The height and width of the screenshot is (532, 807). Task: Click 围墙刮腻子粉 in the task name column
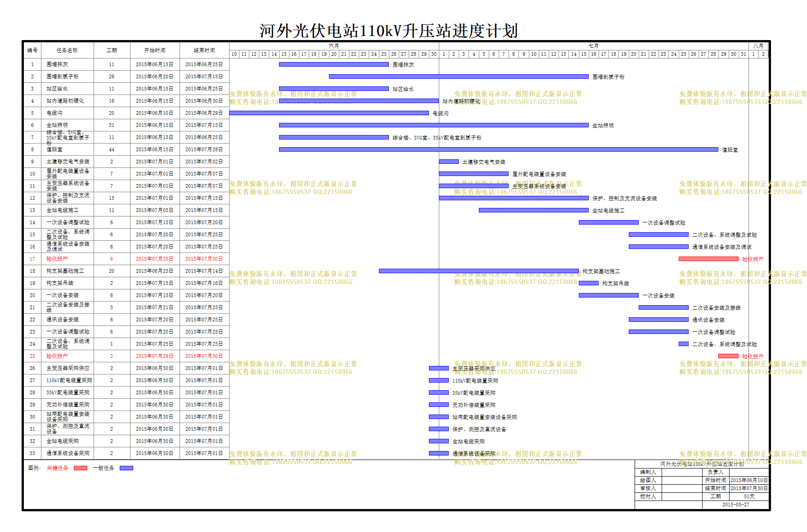point(63,77)
